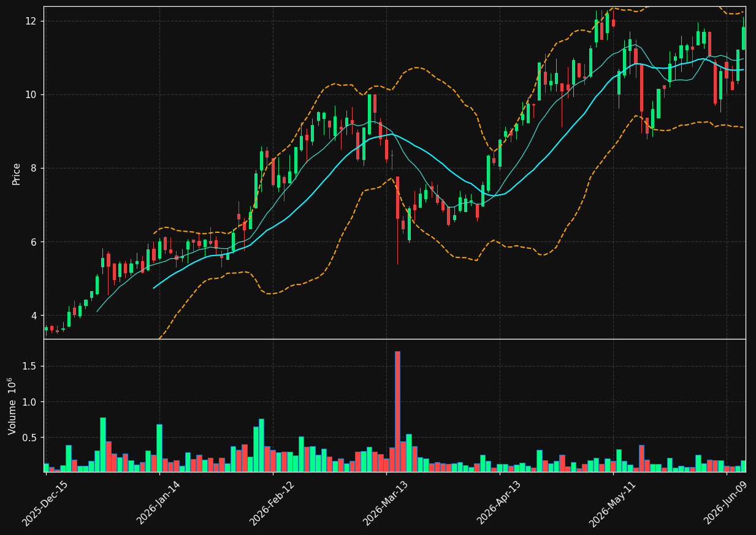Screen dimensions: 756x535
Task: Select the 2026-Feb-12 date label
Action: (272, 503)
